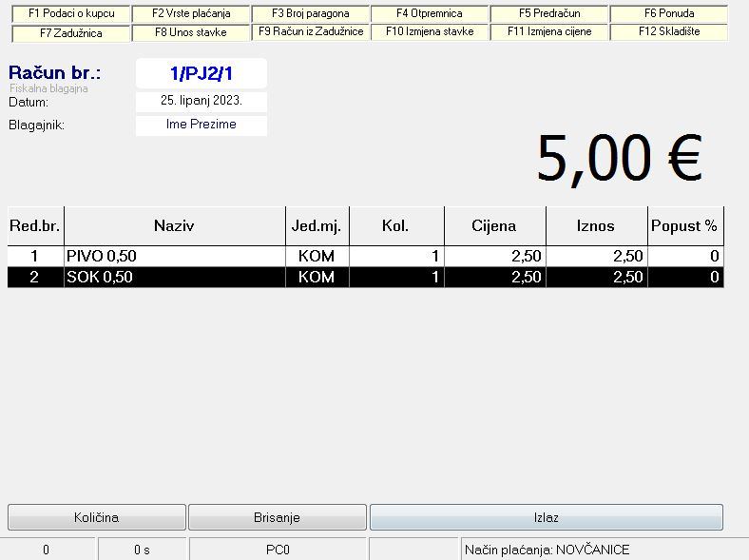Click F2 Vrste plaćanja button
The height and width of the screenshot is (560, 749).
(191, 14)
